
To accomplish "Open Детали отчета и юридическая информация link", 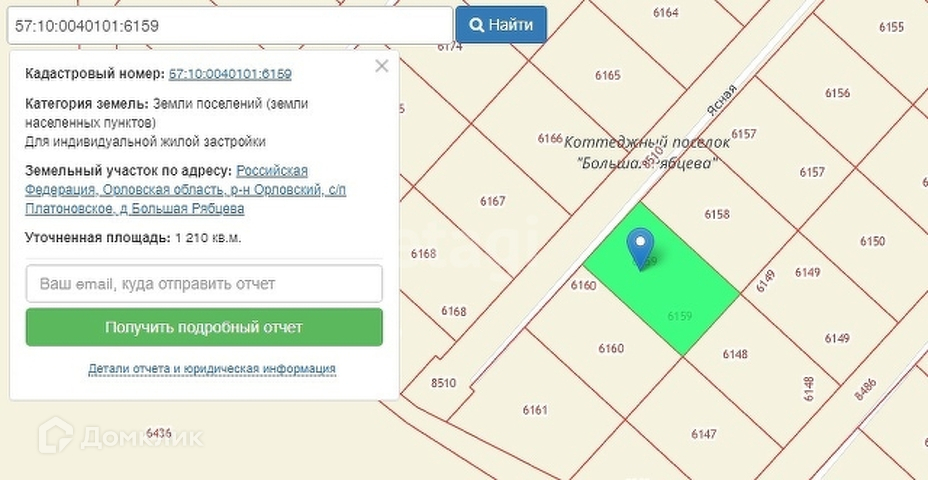I will tap(212, 369).
